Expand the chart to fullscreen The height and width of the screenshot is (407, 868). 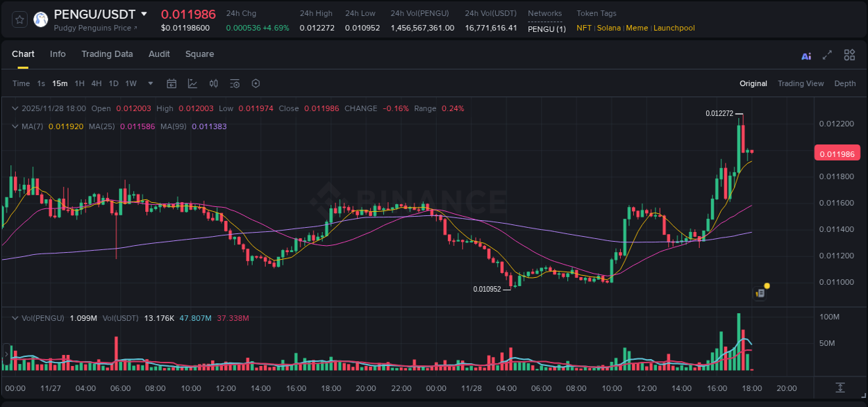(x=827, y=55)
